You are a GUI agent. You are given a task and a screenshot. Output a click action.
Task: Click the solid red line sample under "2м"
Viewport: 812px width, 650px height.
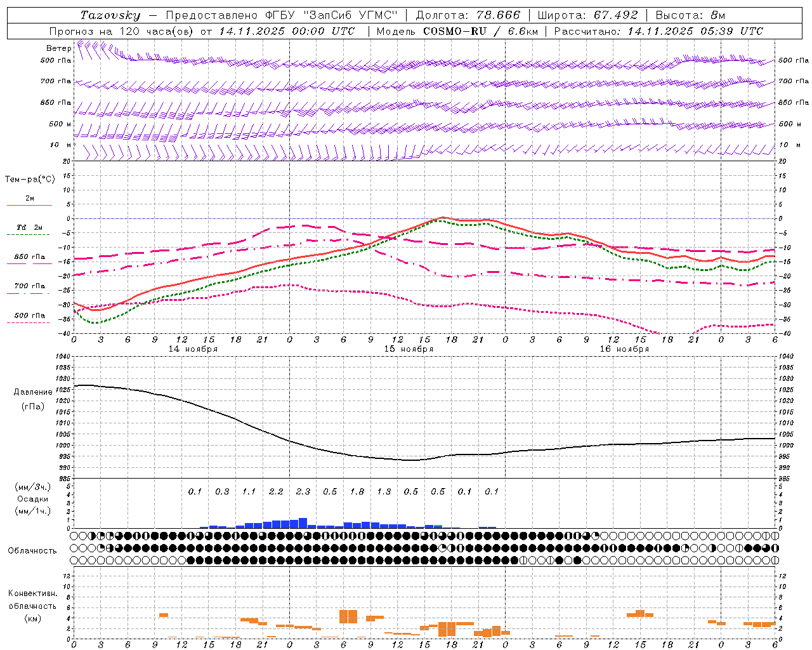click(29, 206)
